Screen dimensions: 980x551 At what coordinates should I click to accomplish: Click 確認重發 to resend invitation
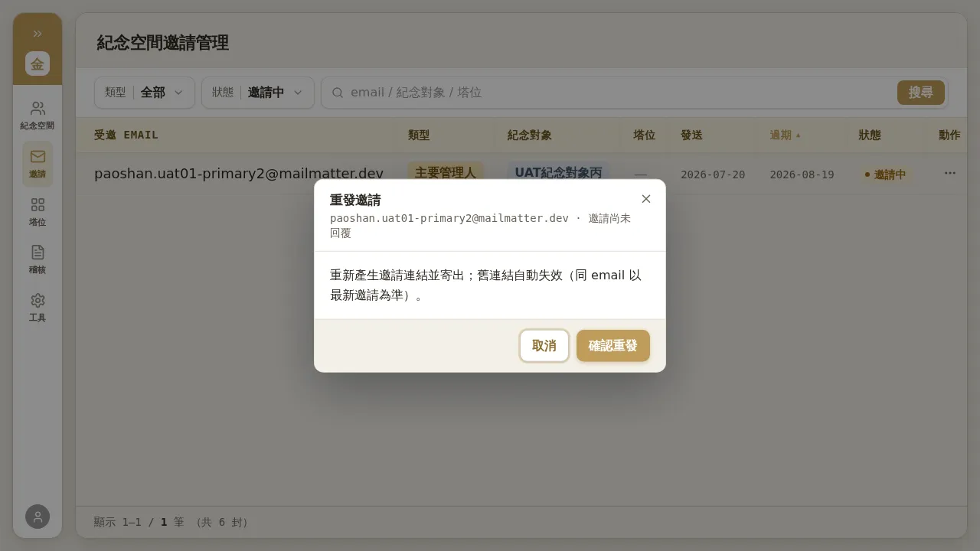613,346
